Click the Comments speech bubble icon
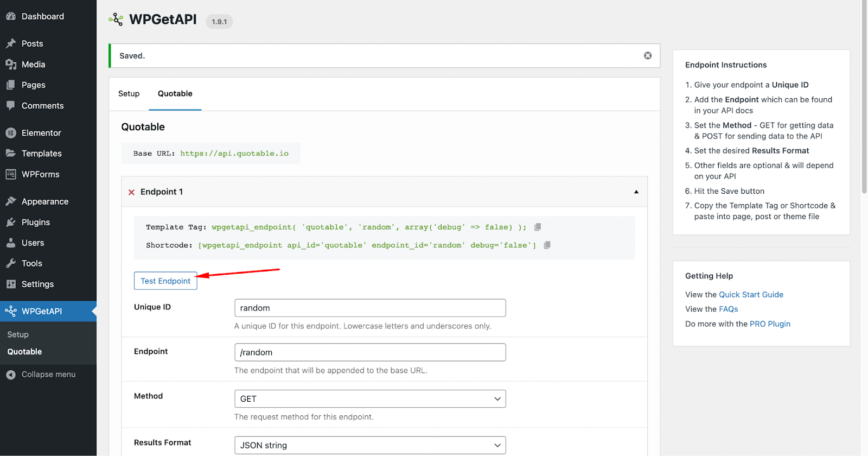This screenshot has height=456, width=868. [x=11, y=105]
